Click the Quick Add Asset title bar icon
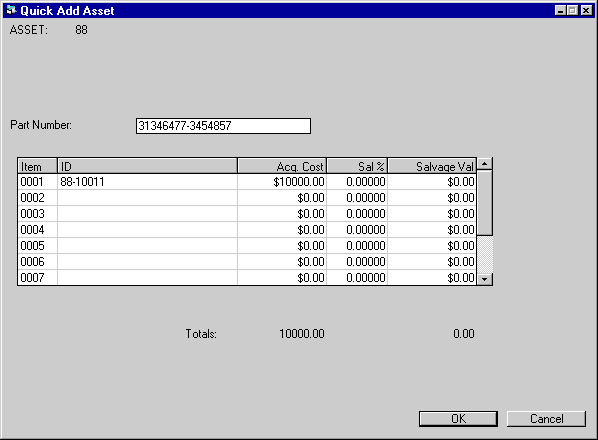The width and height of the screenshot is (598, 440). [11, 10]
